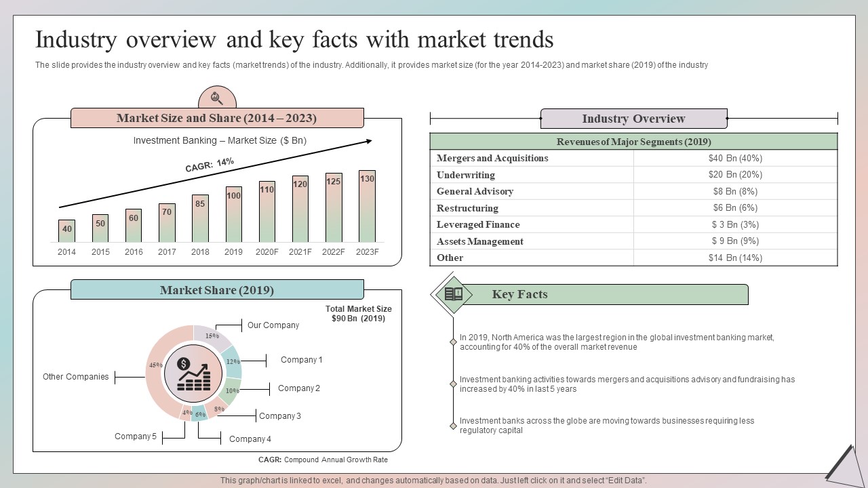Click the 2021F bar labeled 120
This screenshot has height=488, width=868.
point(300,209)
